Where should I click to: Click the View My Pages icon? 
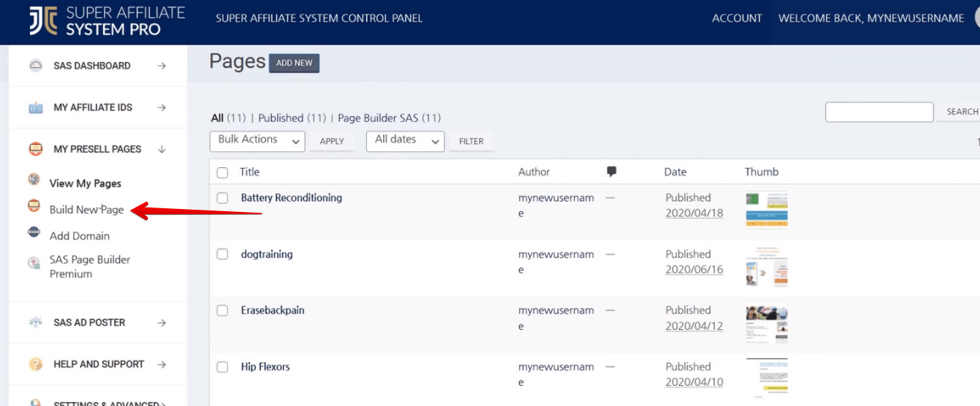(x=34, y=179)
